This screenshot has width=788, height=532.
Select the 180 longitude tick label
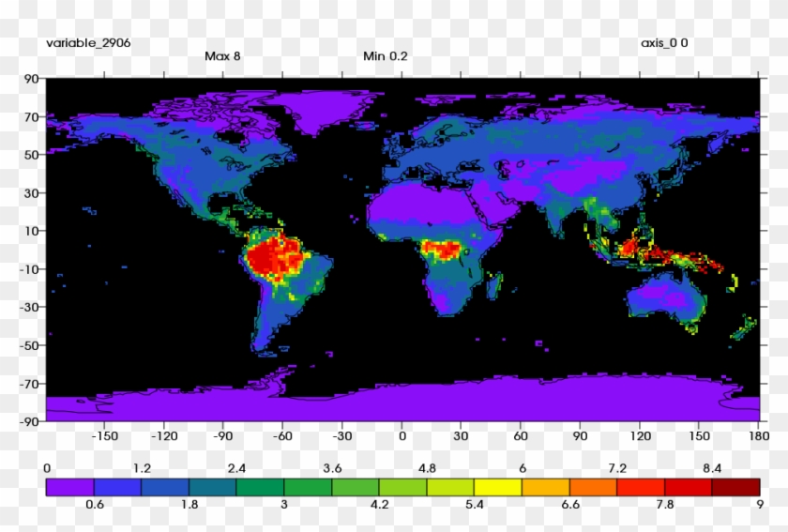coord(757,435)
